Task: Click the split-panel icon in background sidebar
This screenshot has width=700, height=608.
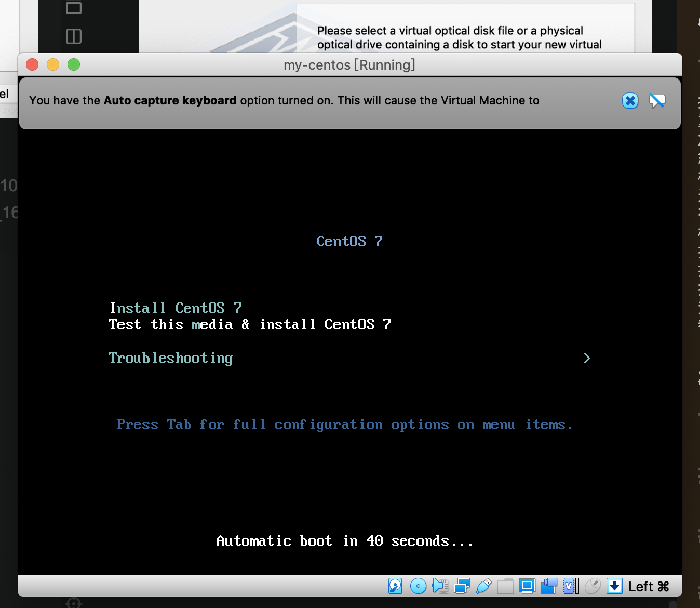Action: [74, 36]
